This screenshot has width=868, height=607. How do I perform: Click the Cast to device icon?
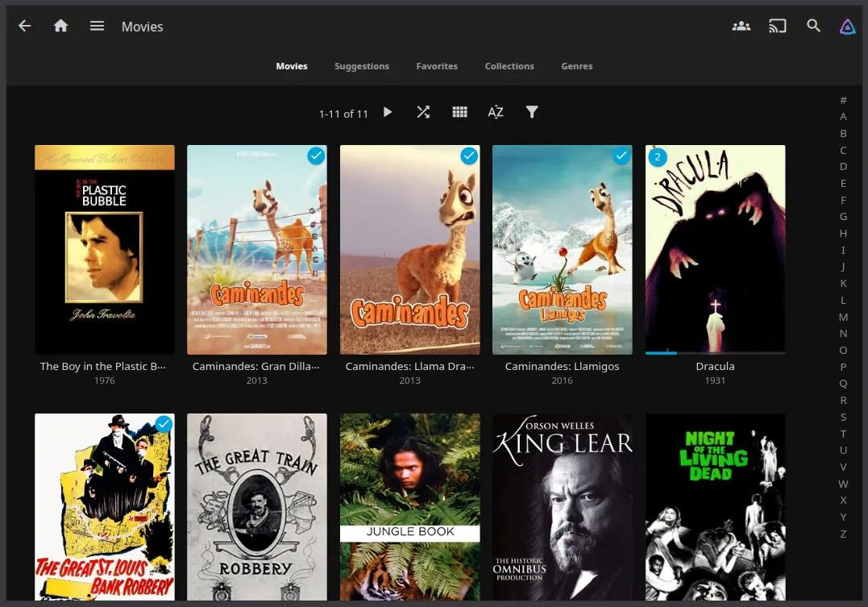[777, 26]
